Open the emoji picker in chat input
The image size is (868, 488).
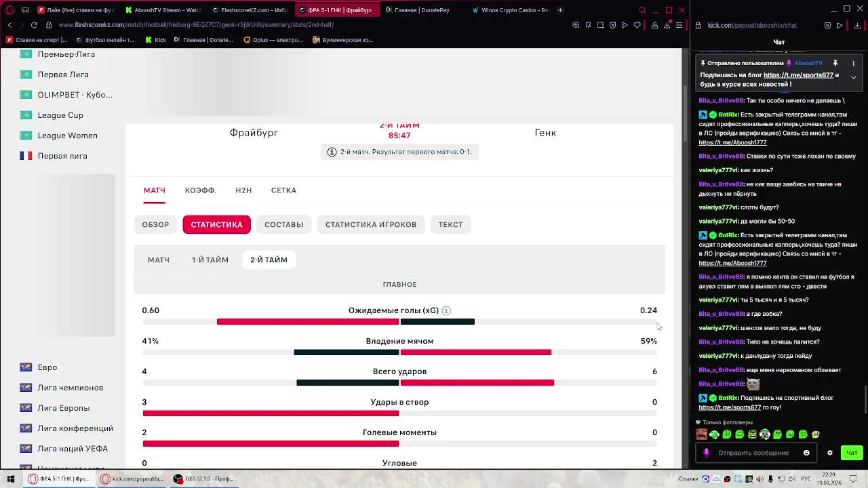(806, 453)
